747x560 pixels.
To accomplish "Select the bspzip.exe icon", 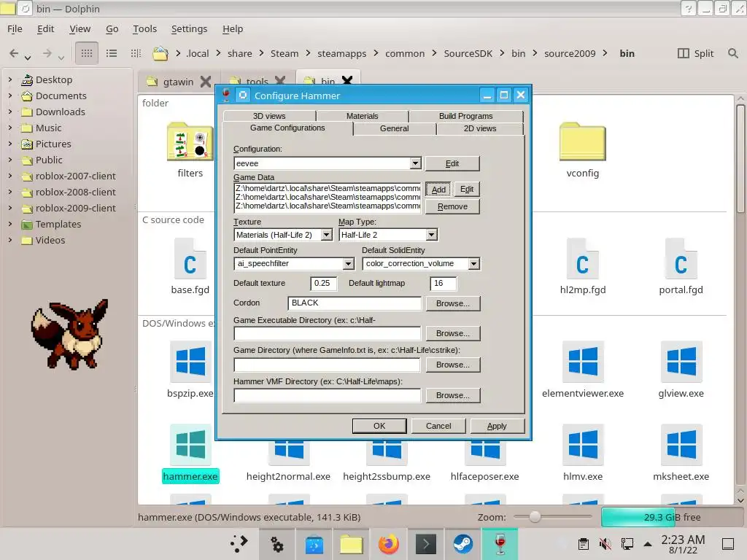I will (190, 362).
